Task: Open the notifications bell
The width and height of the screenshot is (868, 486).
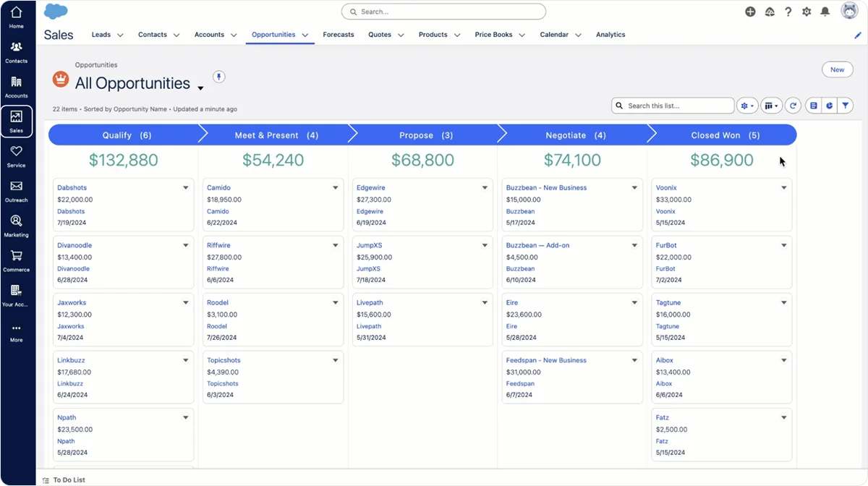Action: pyautogui.click(x=825, y=12)
